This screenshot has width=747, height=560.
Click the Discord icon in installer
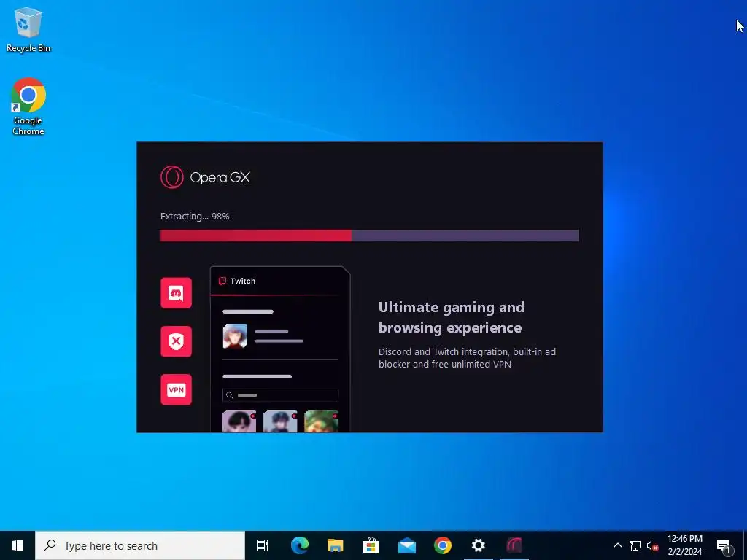tap(177, 293)
